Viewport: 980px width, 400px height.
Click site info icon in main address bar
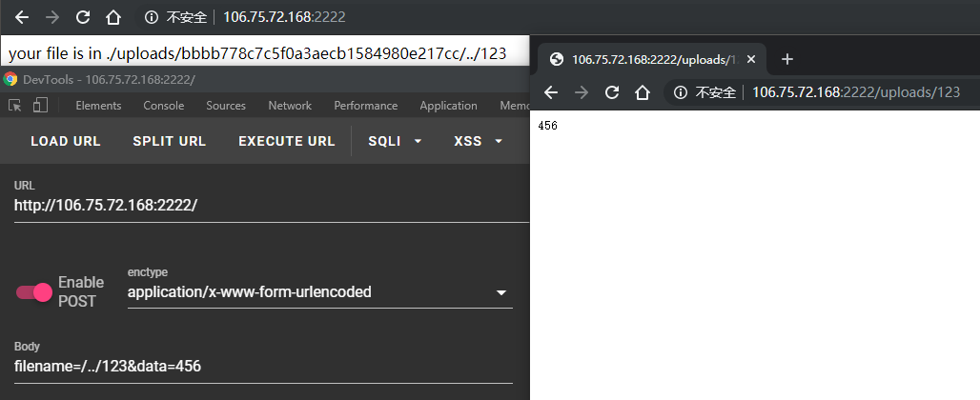(x=152, y=17)
